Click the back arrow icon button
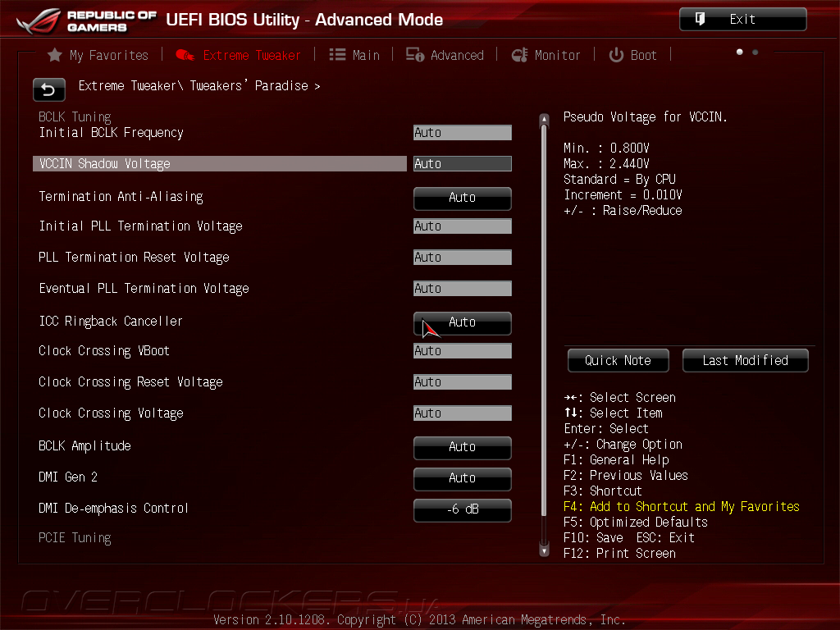This screenshot has height=630, width=840. (48, 89)
